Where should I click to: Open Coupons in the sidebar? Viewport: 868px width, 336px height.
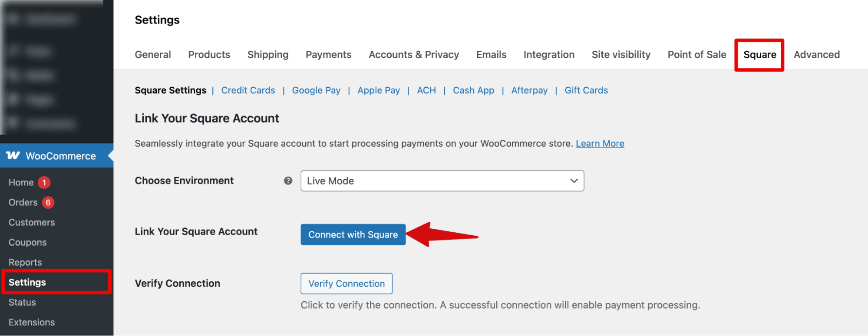tap(27, 243)
